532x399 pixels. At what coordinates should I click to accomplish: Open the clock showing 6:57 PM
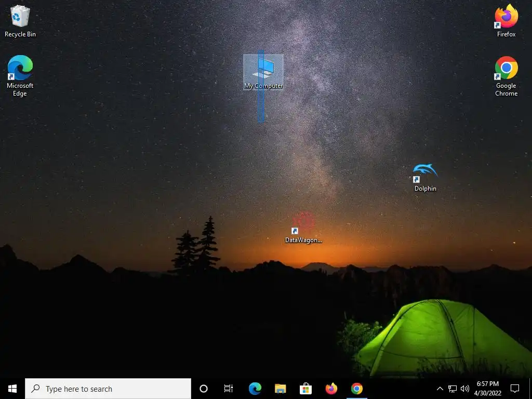tap(487, 389)
